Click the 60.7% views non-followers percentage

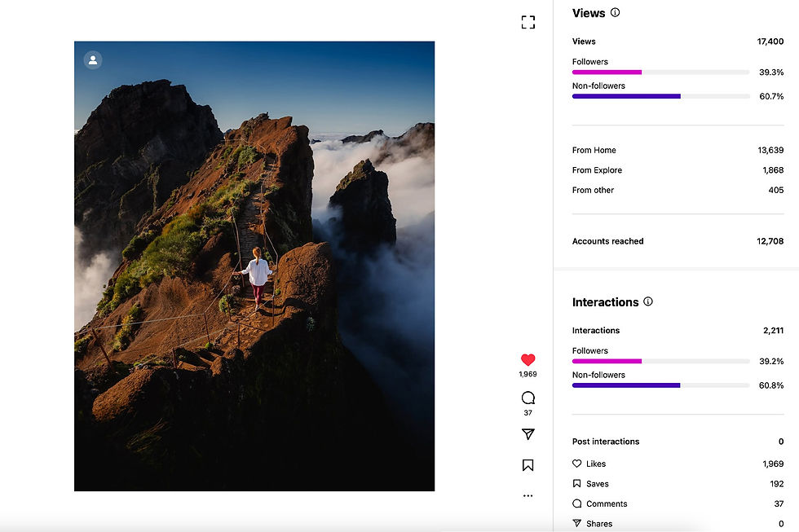click(x=771, y=96)
